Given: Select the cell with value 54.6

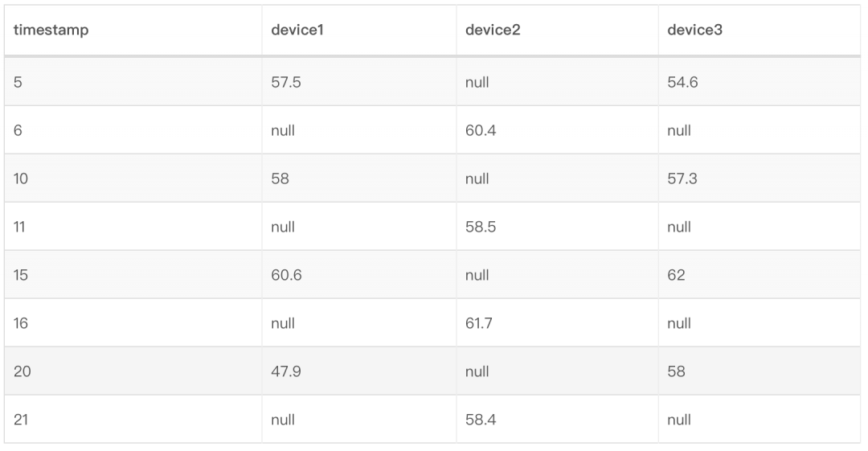Looking at the screenshot, I should 682,81.
